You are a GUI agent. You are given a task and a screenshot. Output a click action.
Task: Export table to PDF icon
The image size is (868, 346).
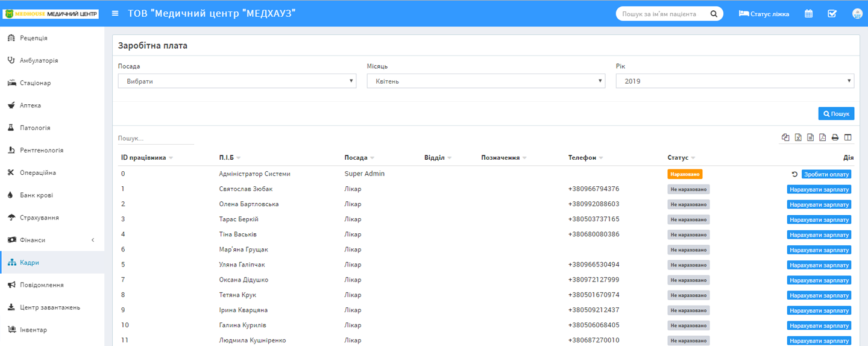[x=823, y=137]
